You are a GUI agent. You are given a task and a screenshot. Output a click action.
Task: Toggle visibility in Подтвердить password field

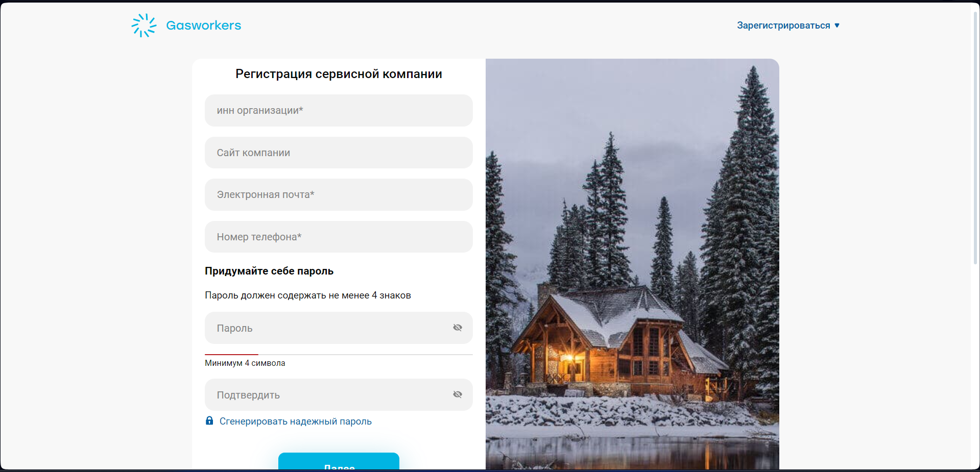(x=458, y=394)
